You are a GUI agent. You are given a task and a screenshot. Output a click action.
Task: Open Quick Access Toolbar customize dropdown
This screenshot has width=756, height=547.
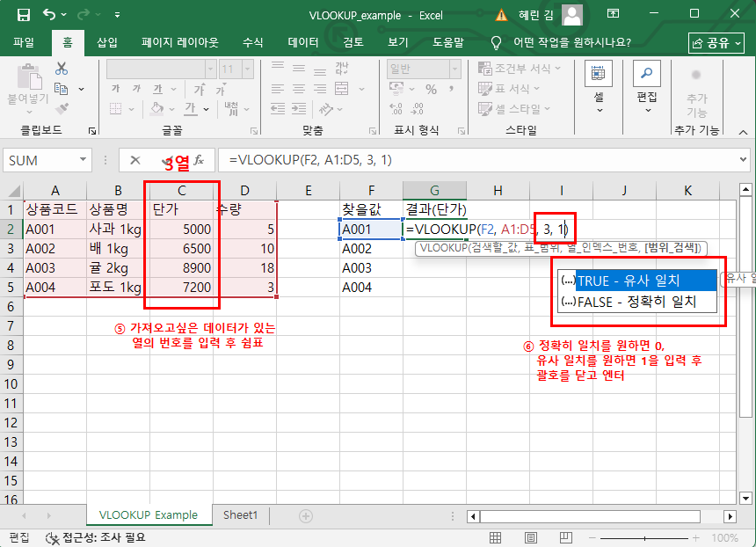pyautogui.click(x=118, y=16)
